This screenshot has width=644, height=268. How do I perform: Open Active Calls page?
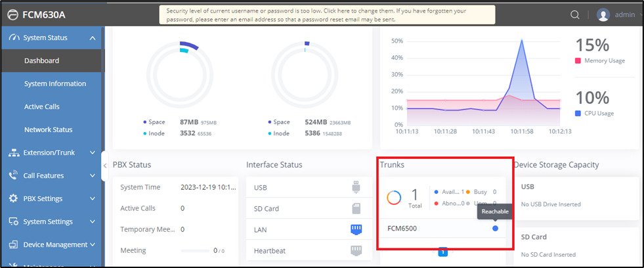point(42,106)
